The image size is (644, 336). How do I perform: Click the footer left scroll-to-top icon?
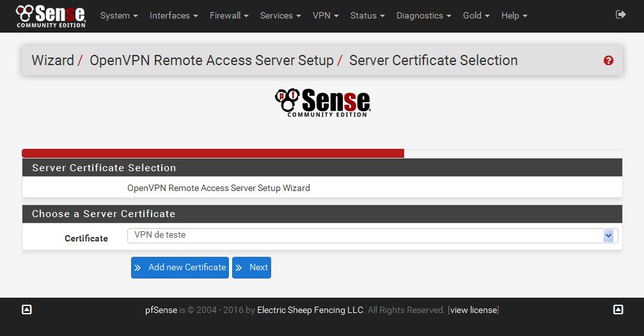27,309
